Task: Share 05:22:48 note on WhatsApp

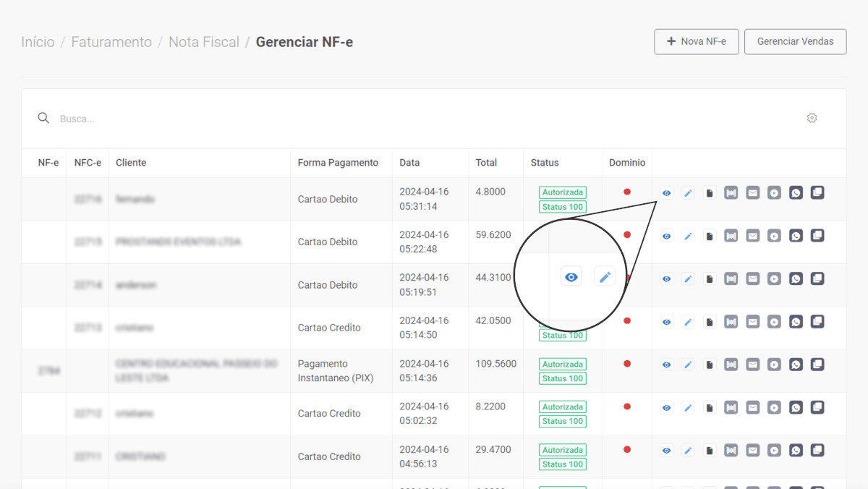Action: coord(796,236)
